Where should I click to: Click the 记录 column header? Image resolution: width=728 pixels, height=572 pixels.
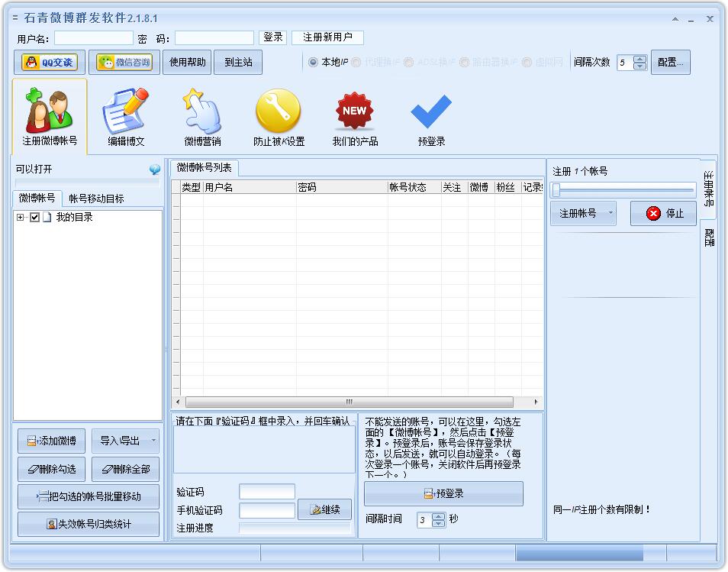click(532, 187)
